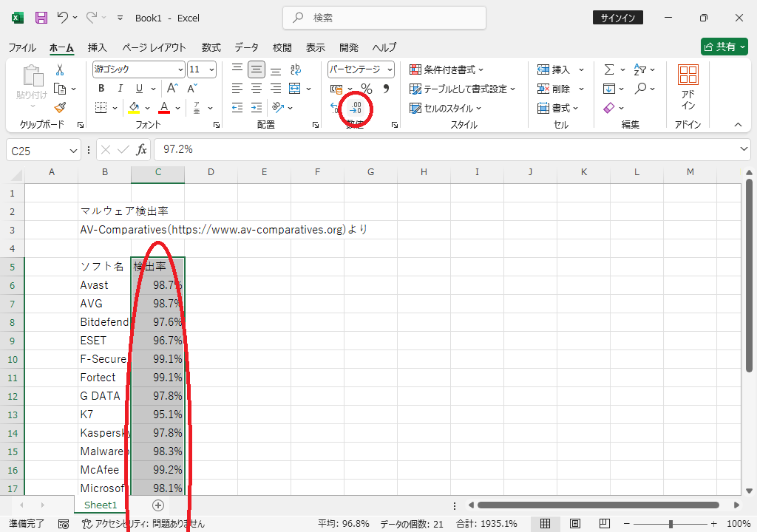The height and width of the screenshot is (532, 757).
Task: Apply yellow fill color to cells
Action: point(134,108)
